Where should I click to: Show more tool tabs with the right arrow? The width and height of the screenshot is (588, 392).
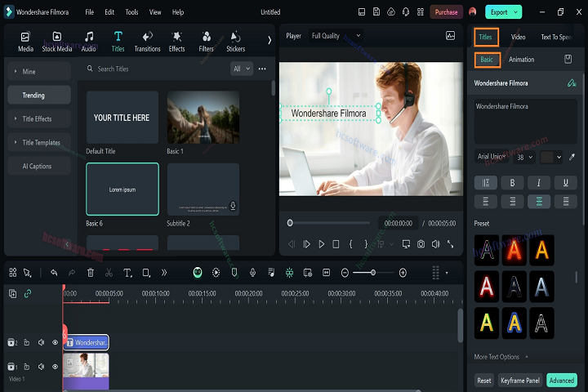click(x=269, y=40)
